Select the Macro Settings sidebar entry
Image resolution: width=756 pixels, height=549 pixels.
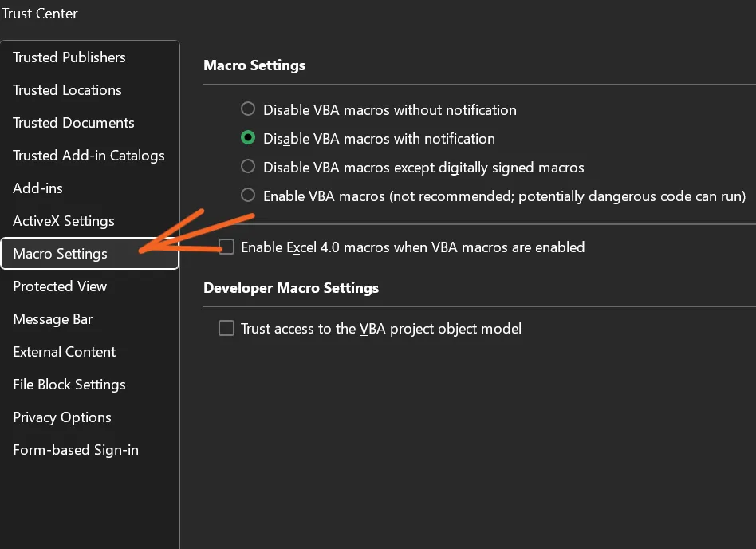(60, 254)
